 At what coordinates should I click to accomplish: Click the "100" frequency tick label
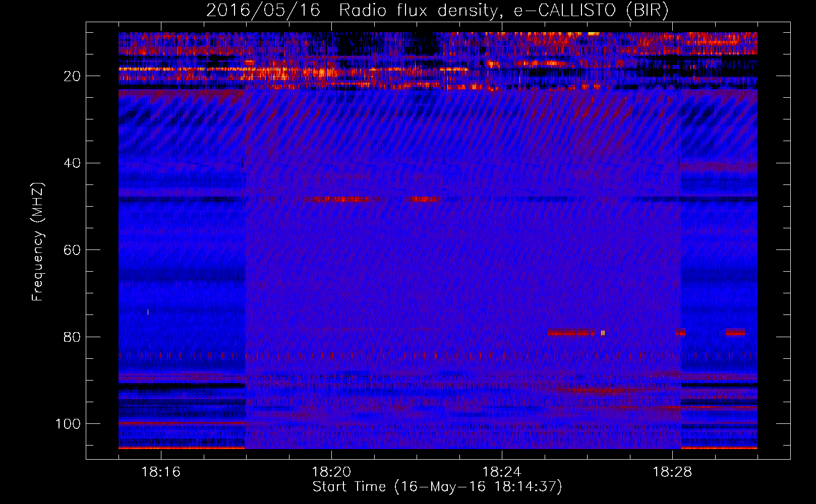click(68, 424)
